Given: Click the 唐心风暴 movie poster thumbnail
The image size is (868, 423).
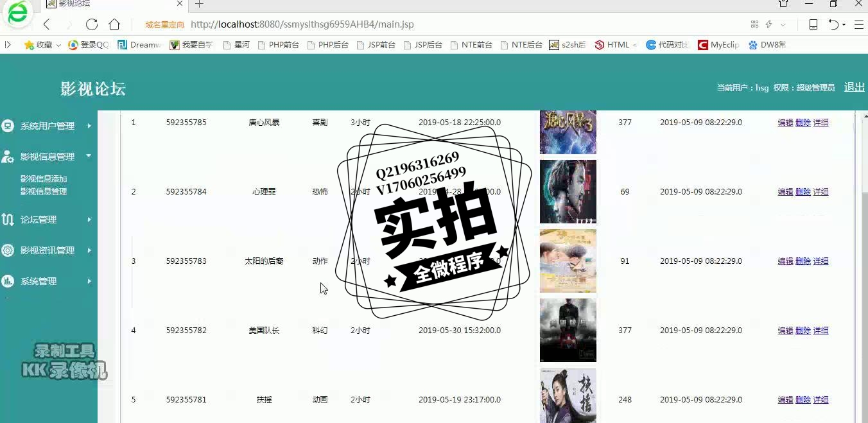Looking at the screenshot, I should point(568,132).
